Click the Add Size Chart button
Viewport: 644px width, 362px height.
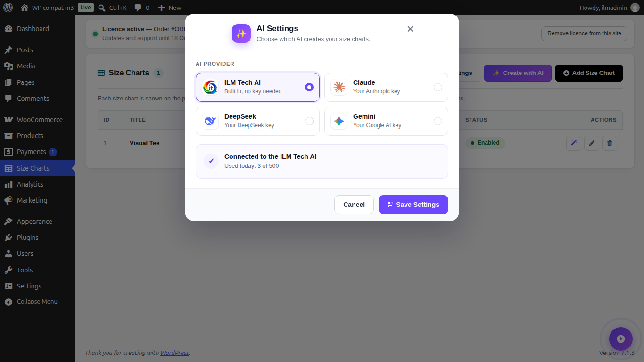(589, 73)
